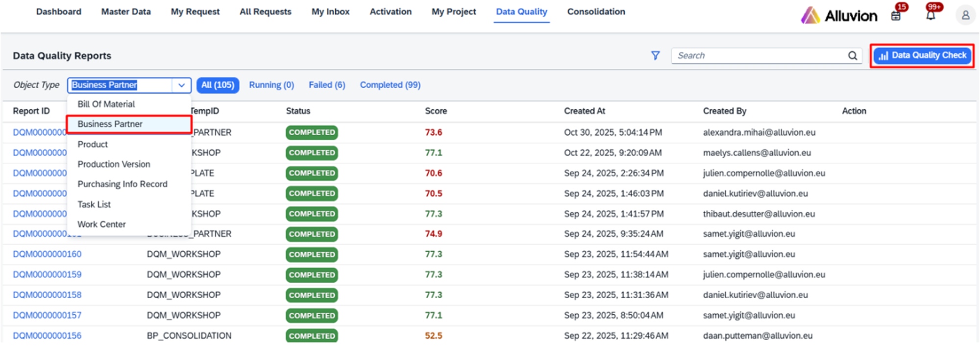Open report DQM0000000159
This screenshot has width=980, height=352.
click(47, 275)
